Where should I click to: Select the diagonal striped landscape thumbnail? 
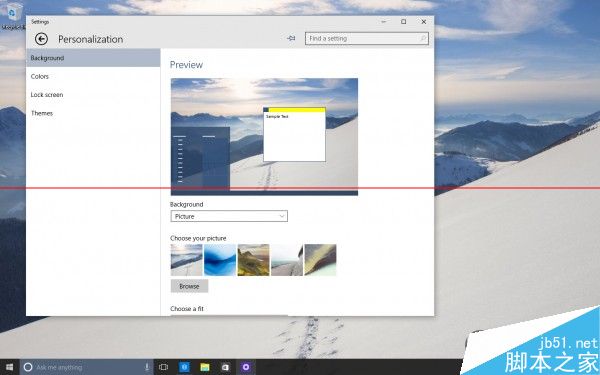(x=320, y=260)
